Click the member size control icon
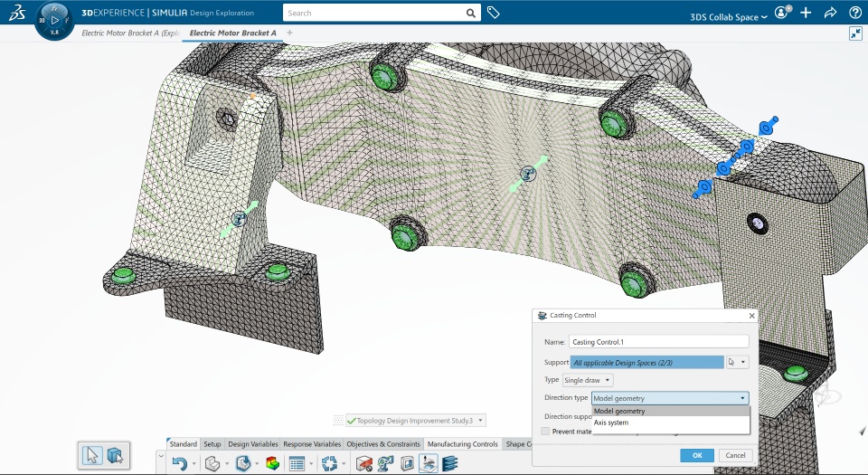This screenshot has height=475, width=868. point(407,463)
